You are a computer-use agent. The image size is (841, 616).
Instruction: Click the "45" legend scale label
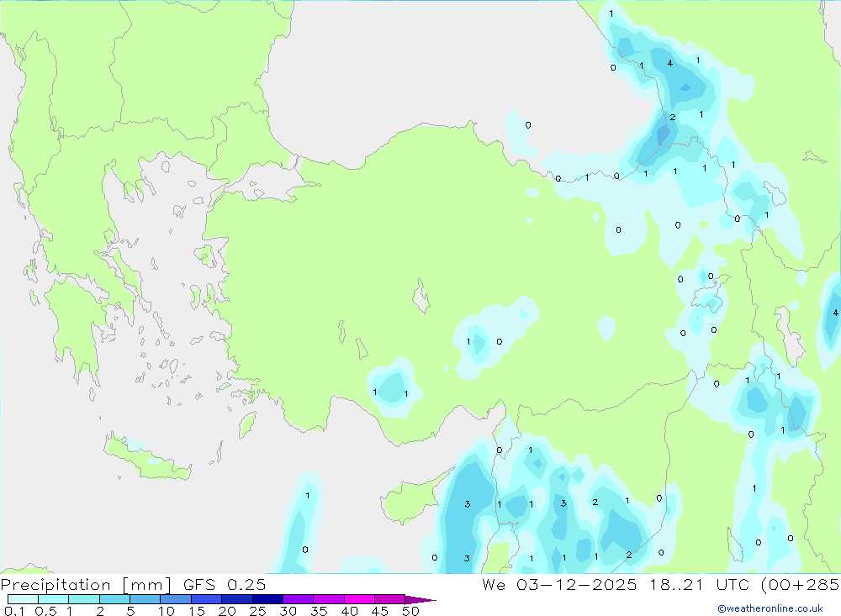(380, 611)
